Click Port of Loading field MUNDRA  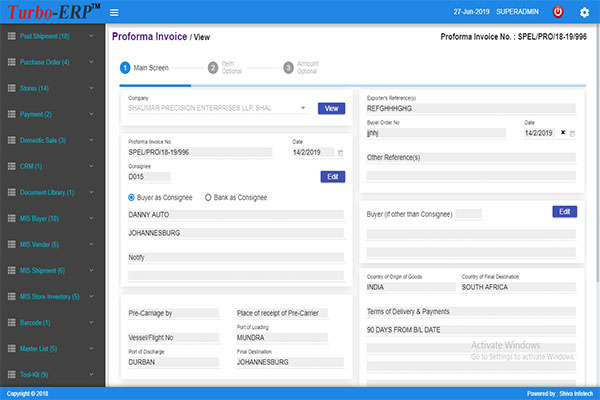[x=282, y=338]
